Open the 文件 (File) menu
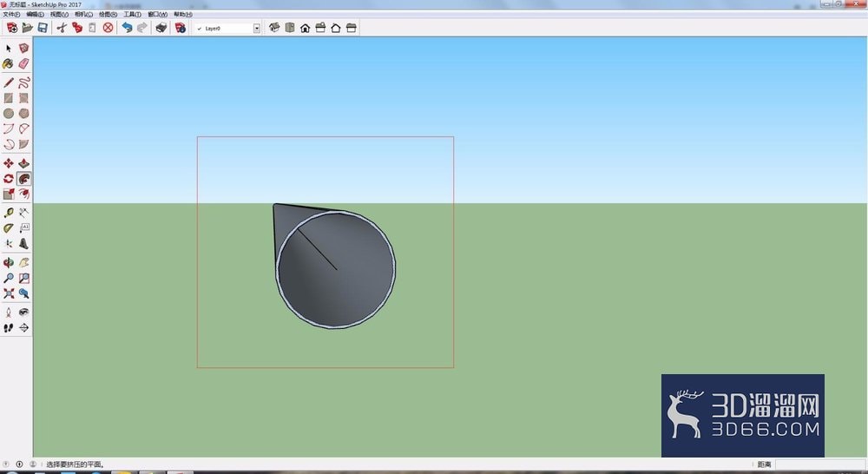Screen dimensions: 868x474 click(11, 15)
